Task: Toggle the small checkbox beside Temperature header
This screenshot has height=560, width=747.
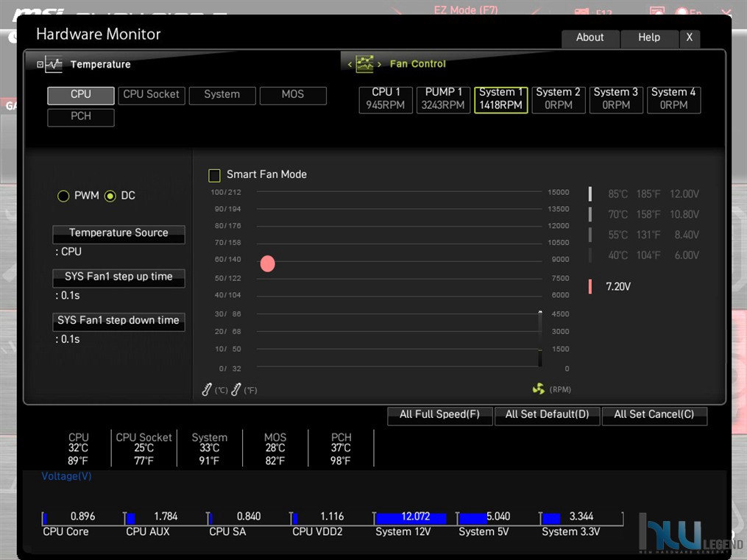Action: 40,64
